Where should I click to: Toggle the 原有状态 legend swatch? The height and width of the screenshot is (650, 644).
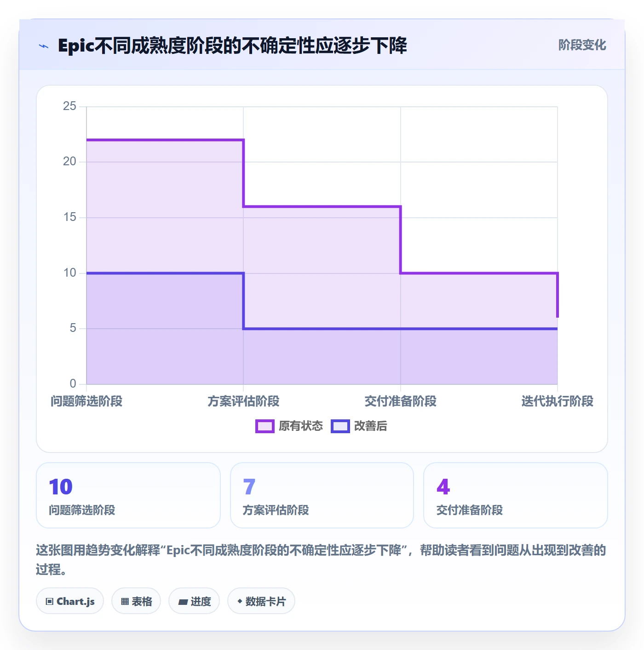click(x=265, y=426)
